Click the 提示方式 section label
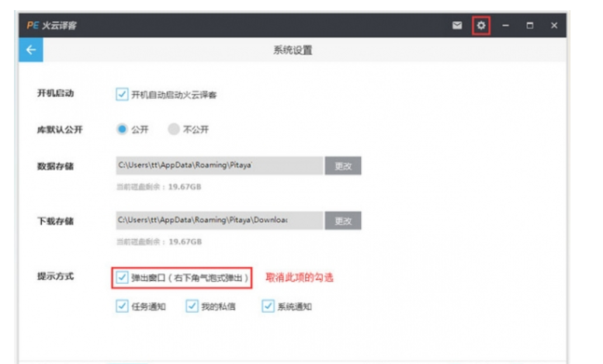603x364 pixels. 55,277
